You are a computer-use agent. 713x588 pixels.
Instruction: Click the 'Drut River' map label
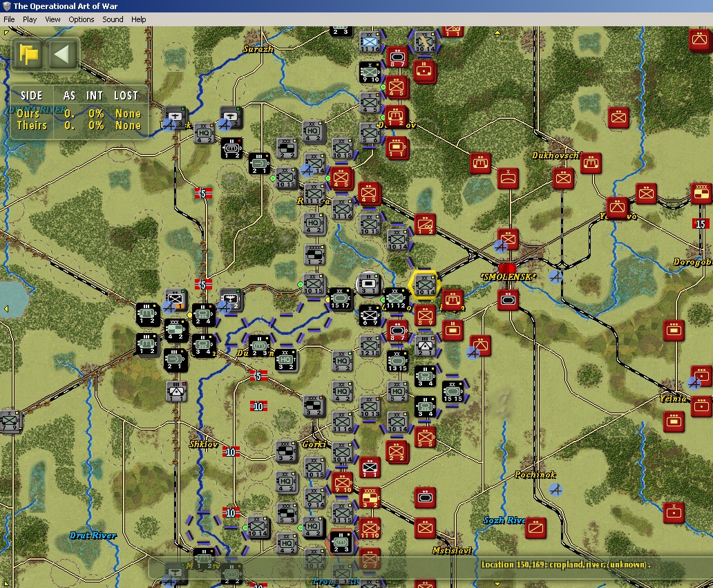[93, 535]
